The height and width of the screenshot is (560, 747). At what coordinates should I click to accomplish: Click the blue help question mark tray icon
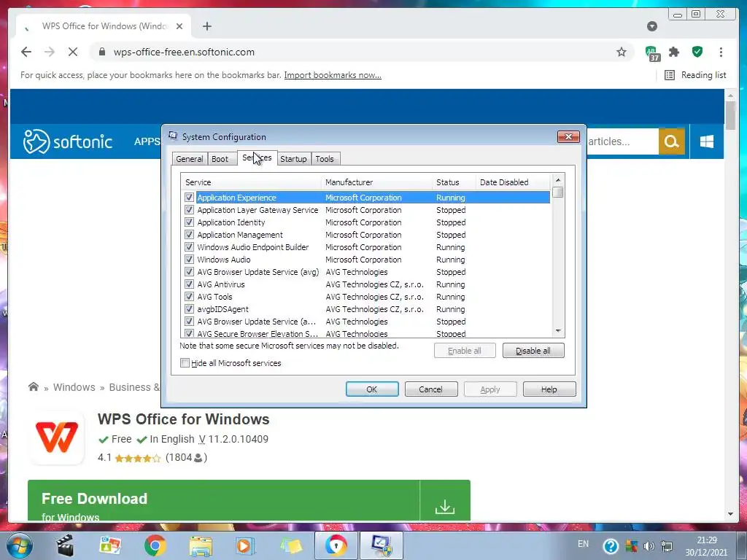(x=611, y=546)
